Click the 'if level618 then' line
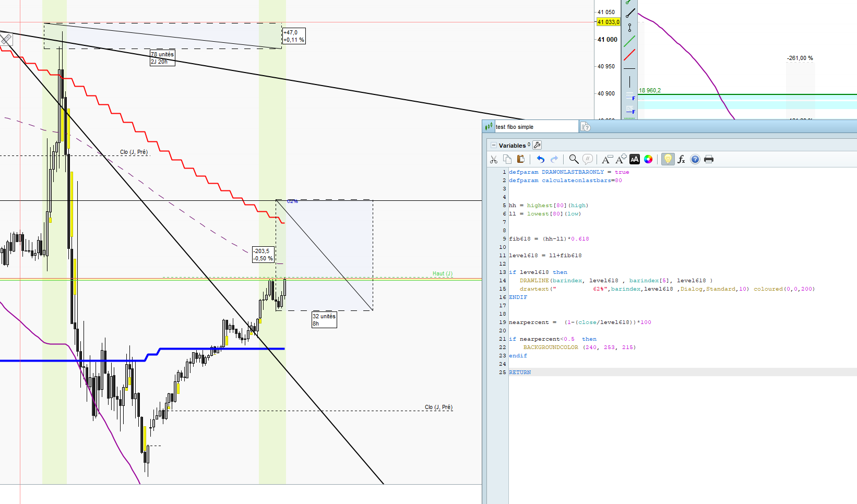Screen dimensions: 857x504 [x=538, y=272]
